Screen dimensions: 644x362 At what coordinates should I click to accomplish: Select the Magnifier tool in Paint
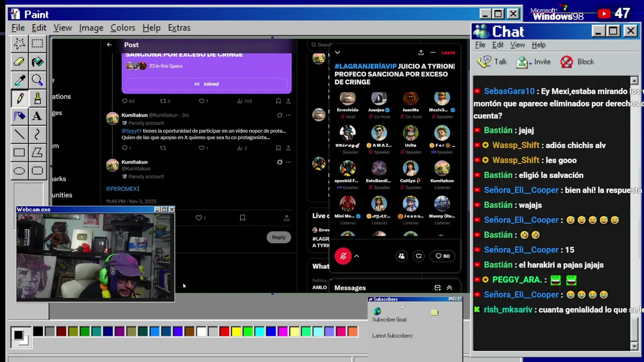point(37,80)
